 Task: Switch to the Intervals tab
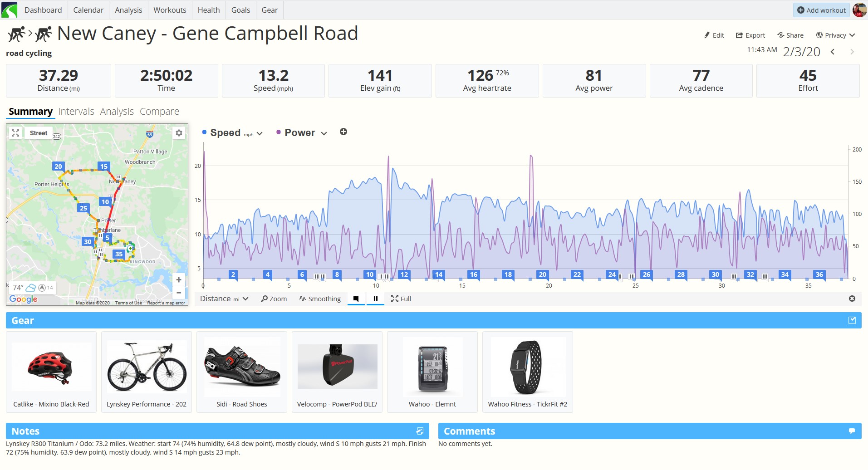[x=76, y=112]
